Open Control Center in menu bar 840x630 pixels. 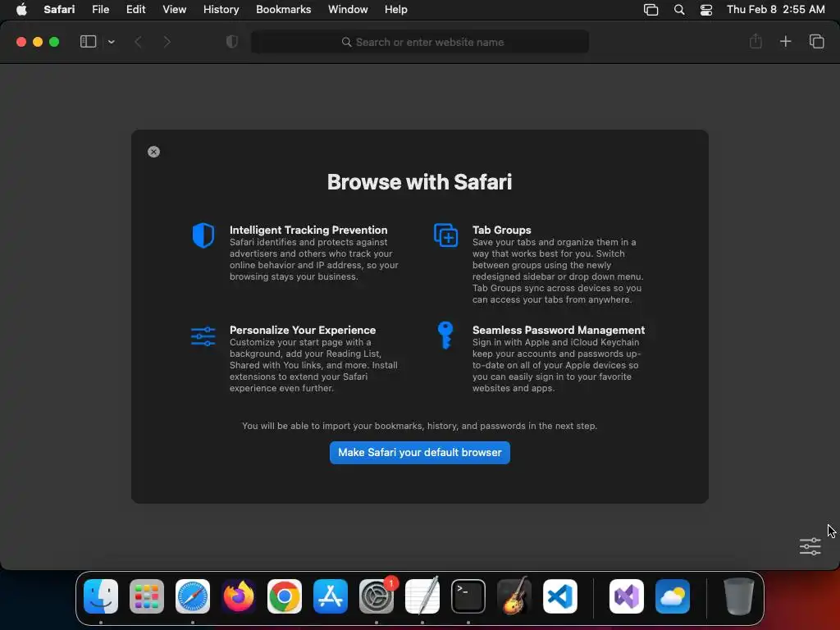(x=706, y=10)
